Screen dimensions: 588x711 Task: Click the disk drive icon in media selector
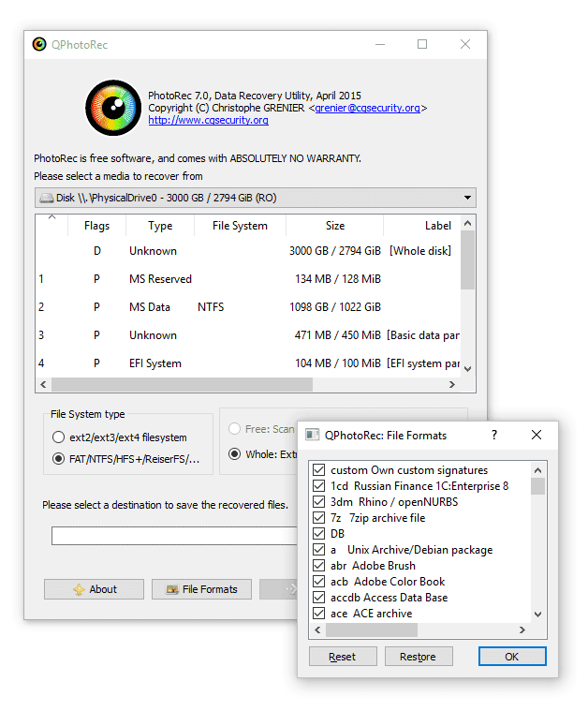point(46,199)
